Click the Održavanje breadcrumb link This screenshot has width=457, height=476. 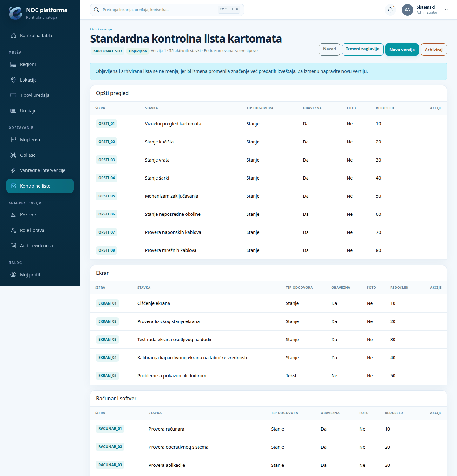click(101, 29)
